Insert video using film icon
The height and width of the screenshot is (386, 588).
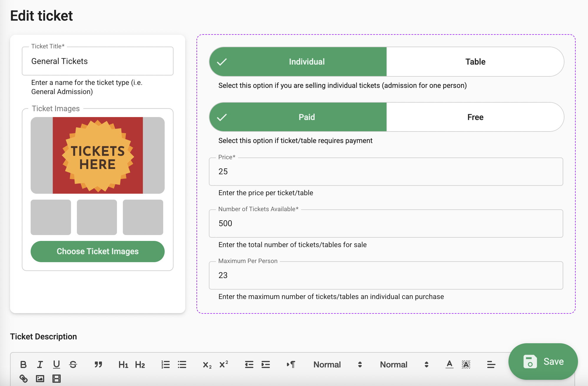pyautogui.click(x=57, y=378)
